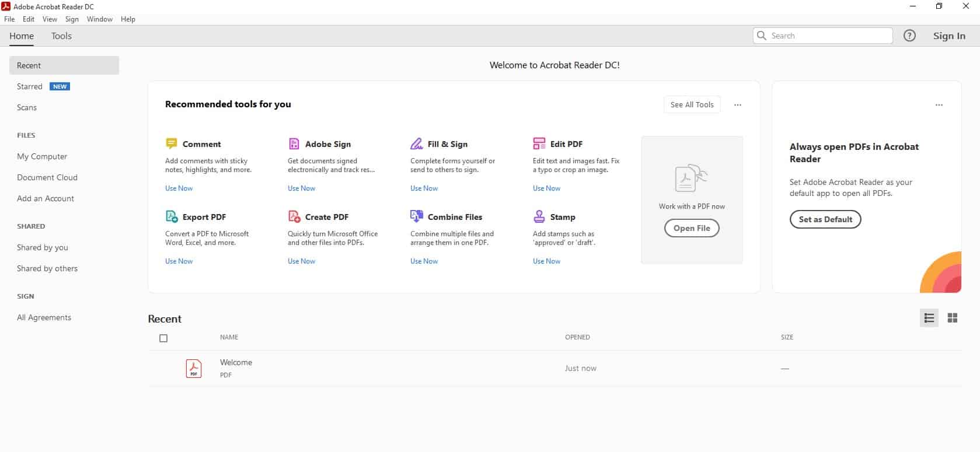The image size is (980, 452).
Task: Open Document Cloud in the sidebar
Action: (x=47, y=177)
